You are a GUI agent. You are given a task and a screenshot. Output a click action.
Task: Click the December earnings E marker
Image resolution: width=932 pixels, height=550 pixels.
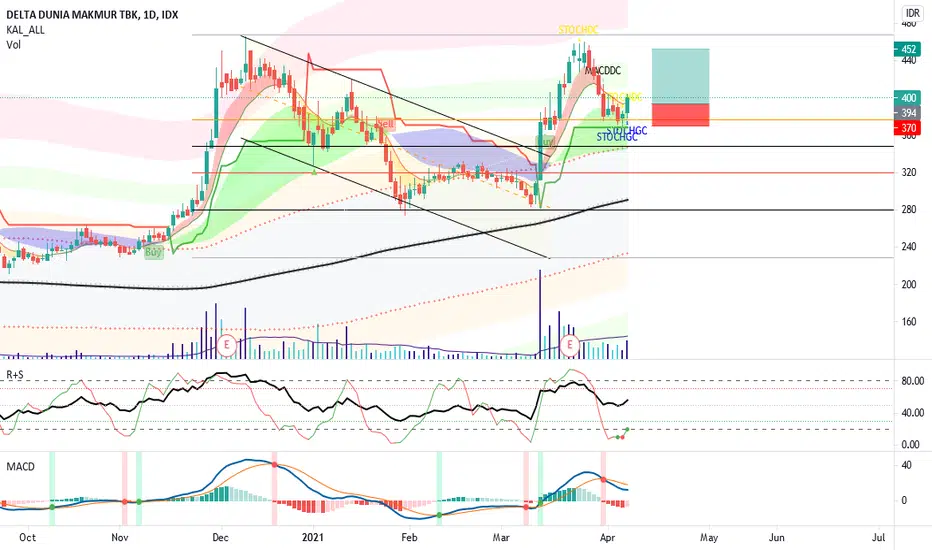point(226,344)
